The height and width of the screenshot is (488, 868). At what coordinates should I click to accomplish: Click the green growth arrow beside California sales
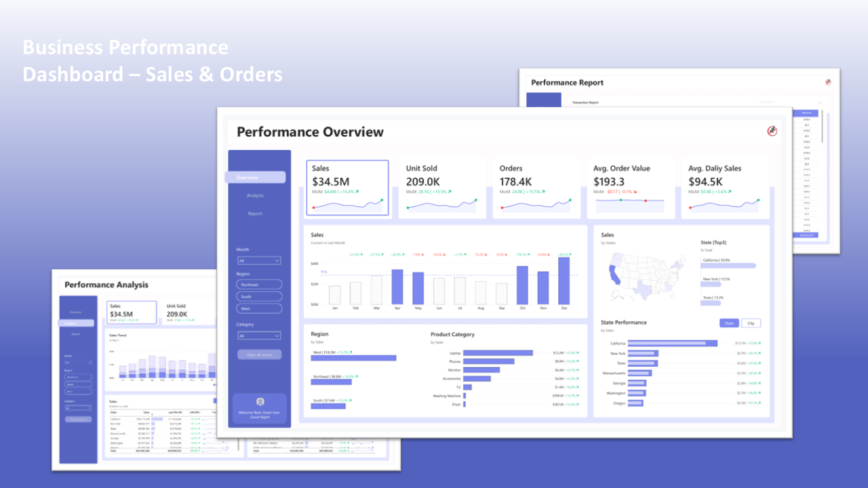click(758, 344)
